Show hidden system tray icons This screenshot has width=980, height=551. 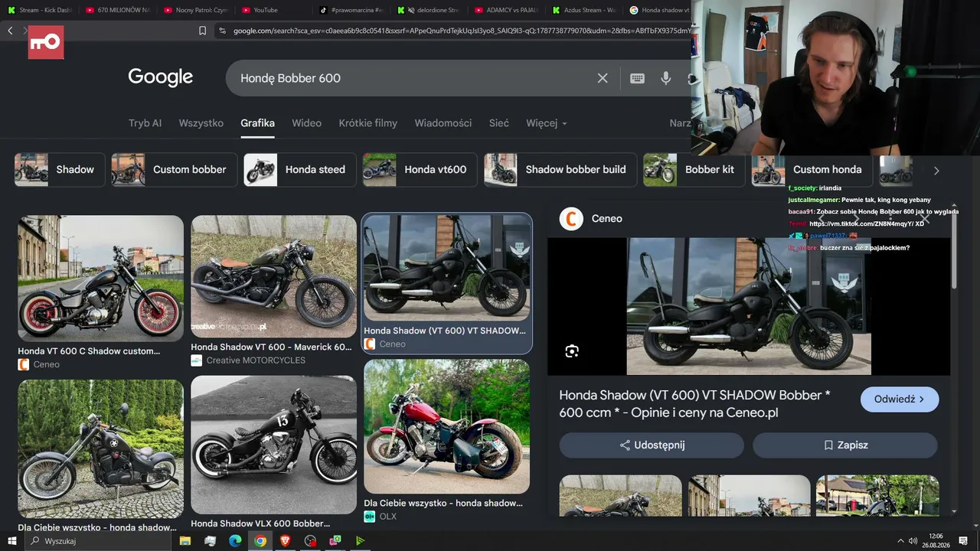pos(900,541)
